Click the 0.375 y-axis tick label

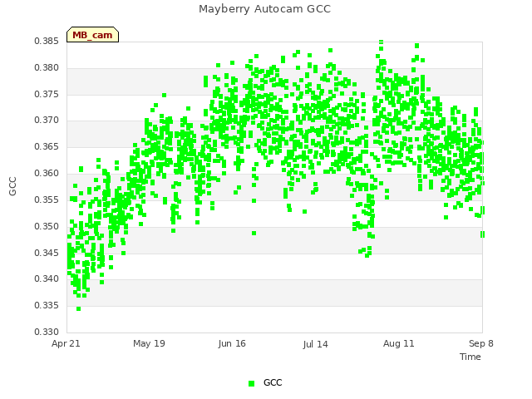point(47,94)
